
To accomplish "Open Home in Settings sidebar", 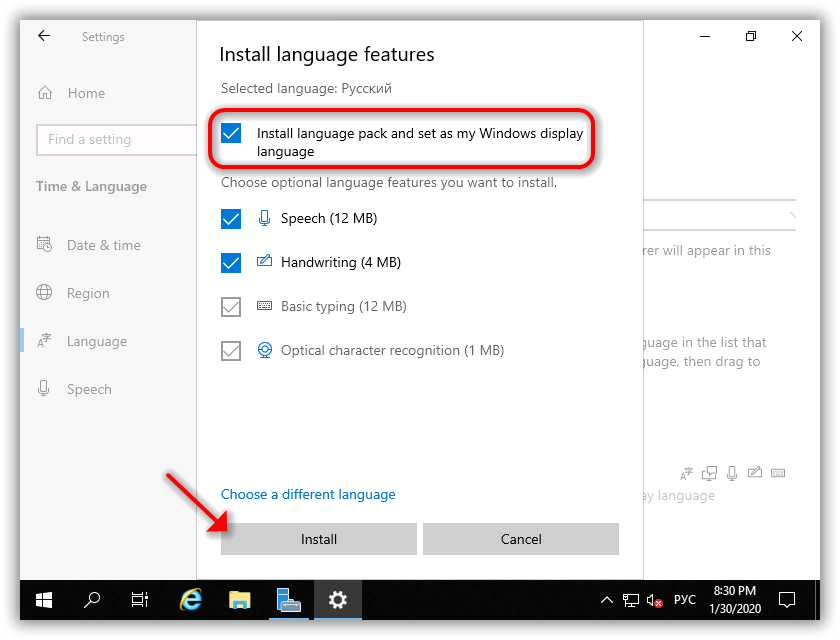I will click(85, 93).
